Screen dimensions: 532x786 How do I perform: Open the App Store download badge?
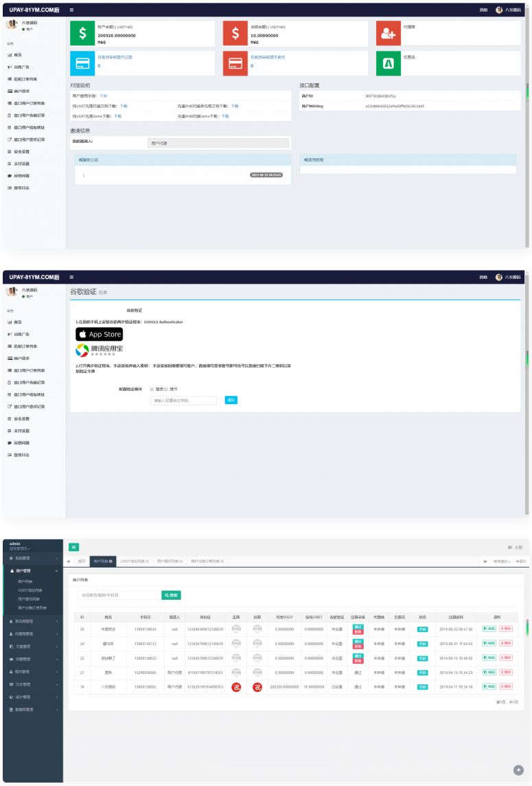click(x=99, y=335)
